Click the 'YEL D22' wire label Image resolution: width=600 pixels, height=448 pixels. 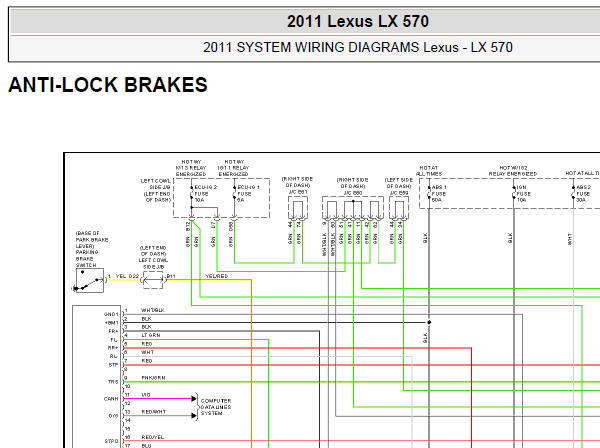pos(127,276)
